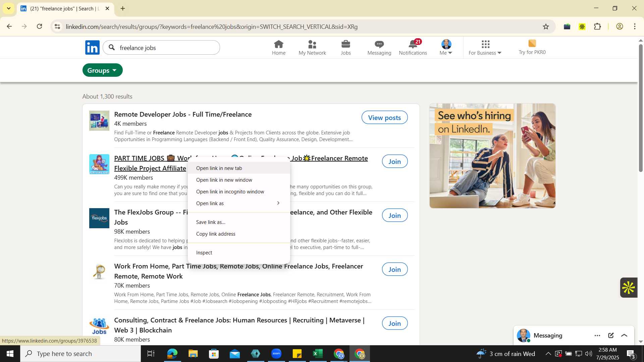Select Save link as... option
Image resolution: width=644 pixels, height=362 pixels.
(239, 222)
